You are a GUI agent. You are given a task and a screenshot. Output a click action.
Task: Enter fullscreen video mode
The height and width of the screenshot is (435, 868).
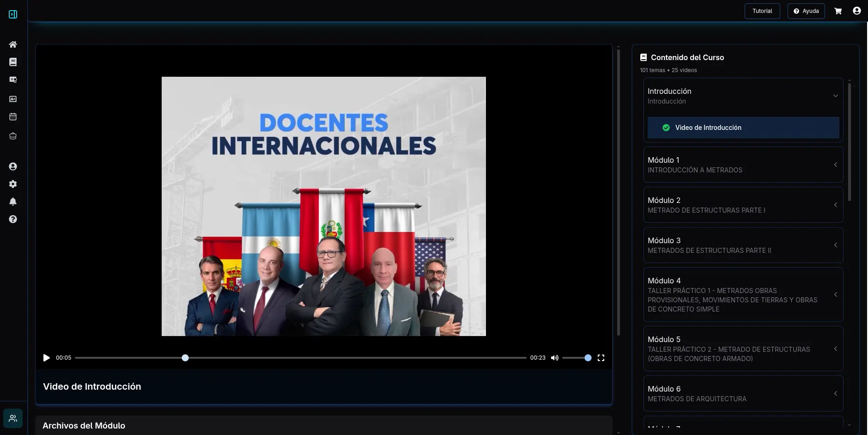click(601, 358)
